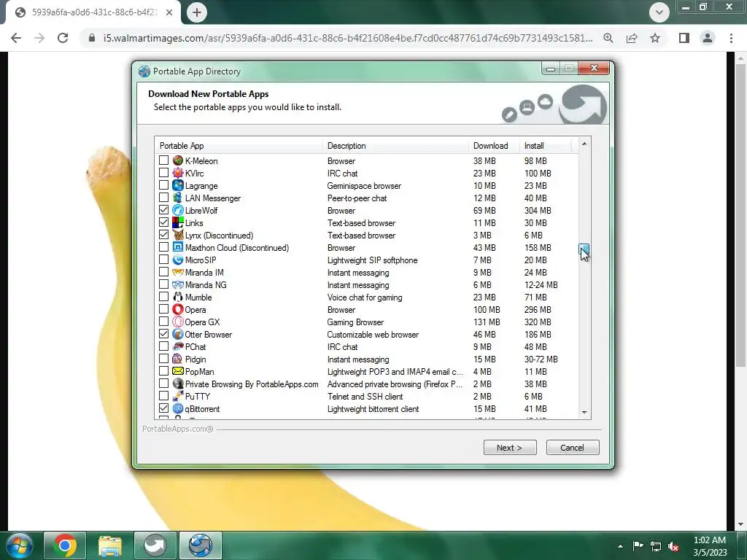Open Windows Explorer from the taskbar
747x560 pixels.
pyautogui.click(x=110, y=545)
